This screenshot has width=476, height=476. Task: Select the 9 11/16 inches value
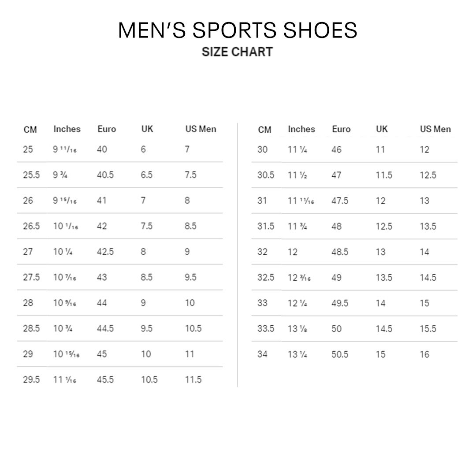coord(65,149)
